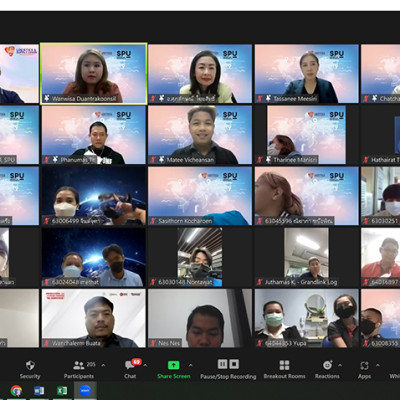Image resolution: width=400 pixels, height=400 pixels.
Task: Open Google Chrome from the taskbar
Action: 16,391
